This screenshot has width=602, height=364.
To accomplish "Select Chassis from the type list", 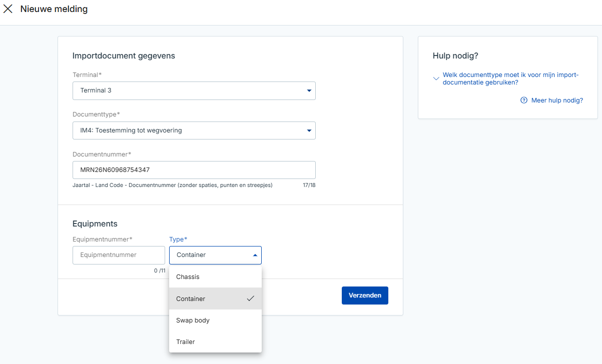I will pos(215,277).
